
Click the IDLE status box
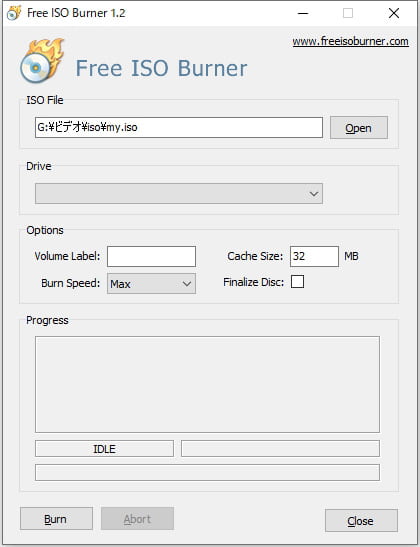(x=104, y=449)
